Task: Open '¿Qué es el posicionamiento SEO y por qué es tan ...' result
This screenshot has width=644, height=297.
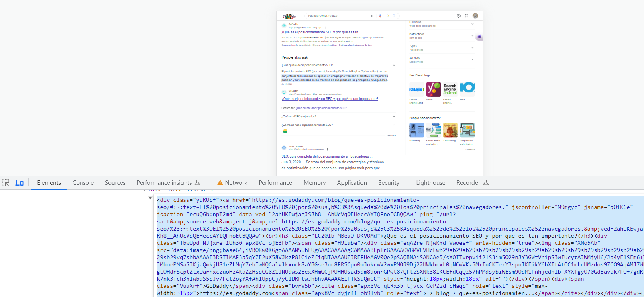Action: (x=322, y=32)
